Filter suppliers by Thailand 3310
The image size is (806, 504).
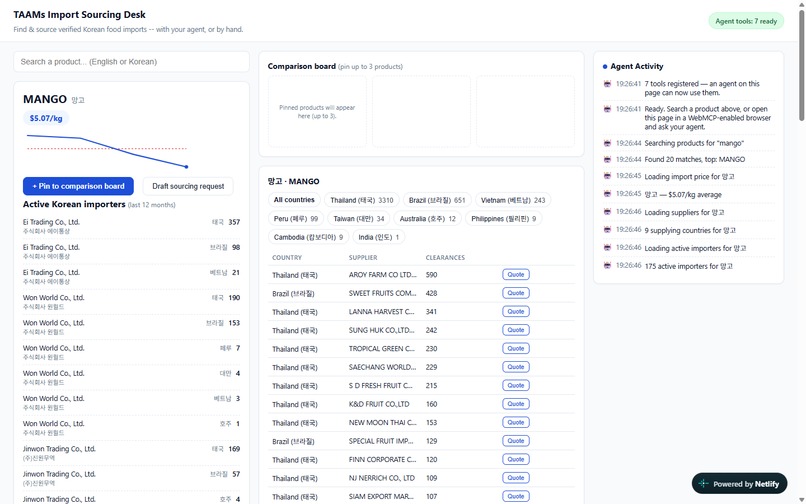(362, 200)
